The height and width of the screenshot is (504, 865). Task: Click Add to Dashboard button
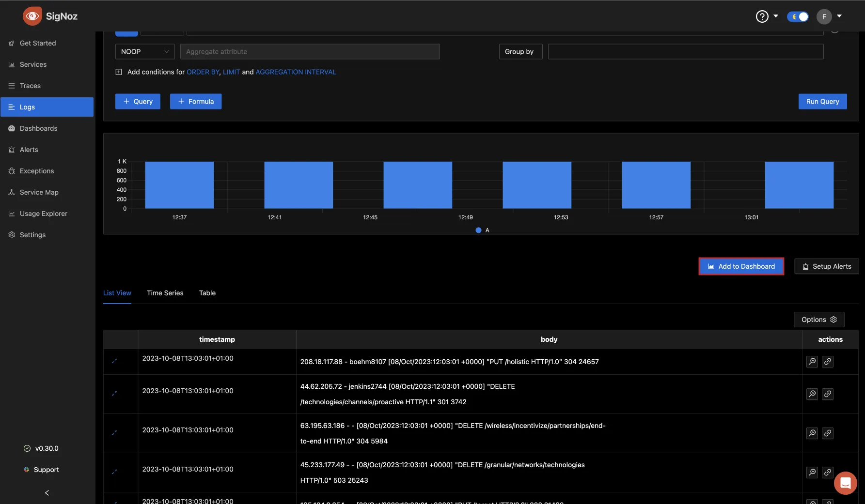[741, 266]
